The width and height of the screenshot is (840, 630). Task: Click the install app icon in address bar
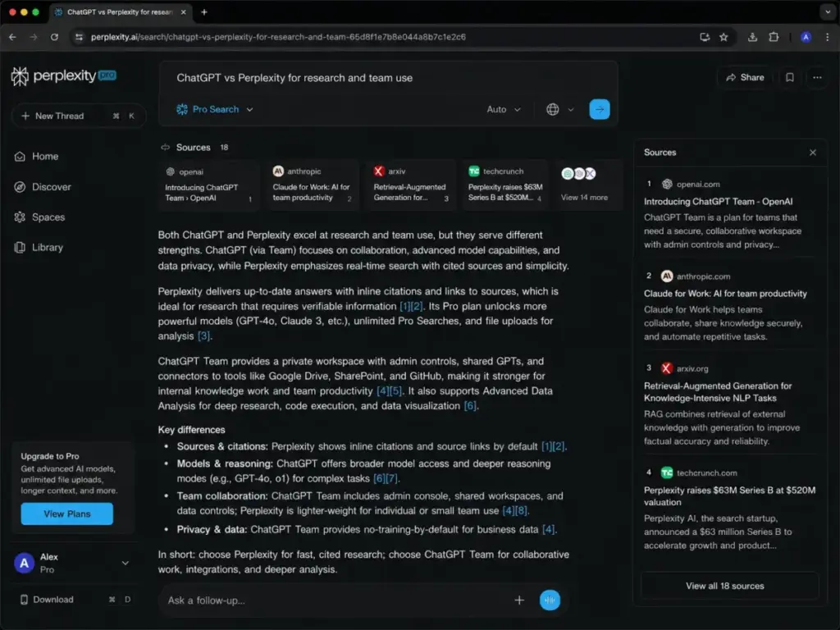click(x=705, y=37)
